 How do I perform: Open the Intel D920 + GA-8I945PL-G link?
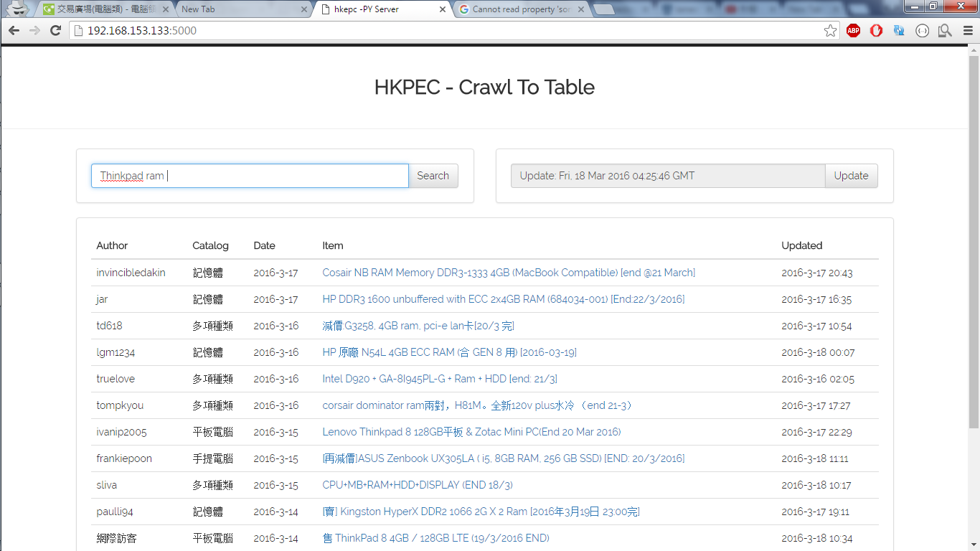[440, 379]
